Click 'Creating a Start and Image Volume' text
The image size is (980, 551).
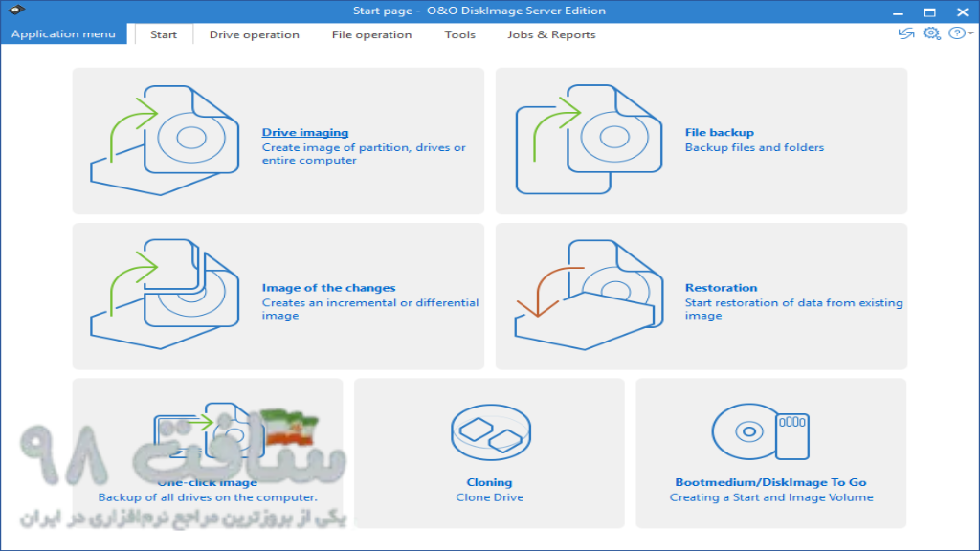pos(771,497)
